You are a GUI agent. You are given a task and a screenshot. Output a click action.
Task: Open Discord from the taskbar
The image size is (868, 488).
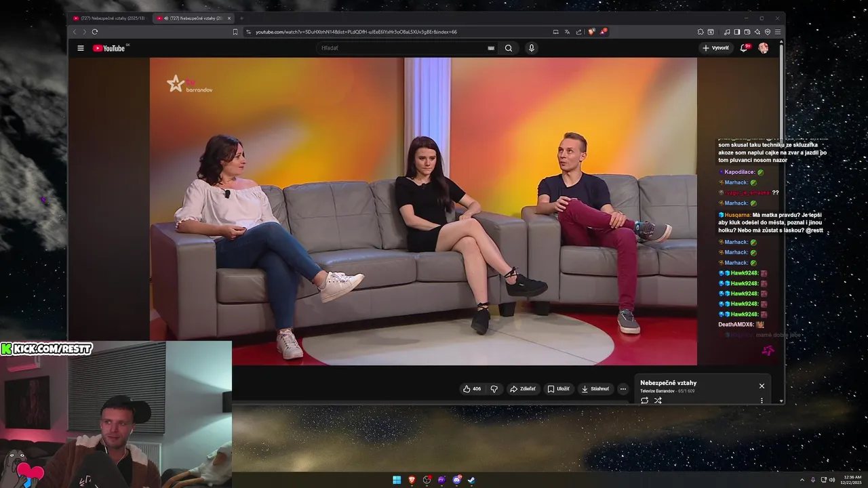point(456,480)
